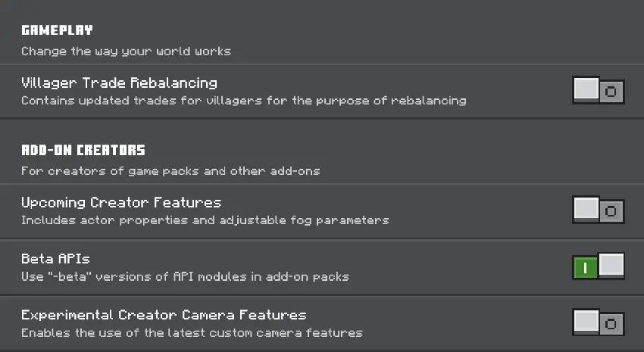Turn on the Upcoming Creator Features switch
Image resolution: width=644 pixels, height=352 pixels.
[x=598, y=210]
